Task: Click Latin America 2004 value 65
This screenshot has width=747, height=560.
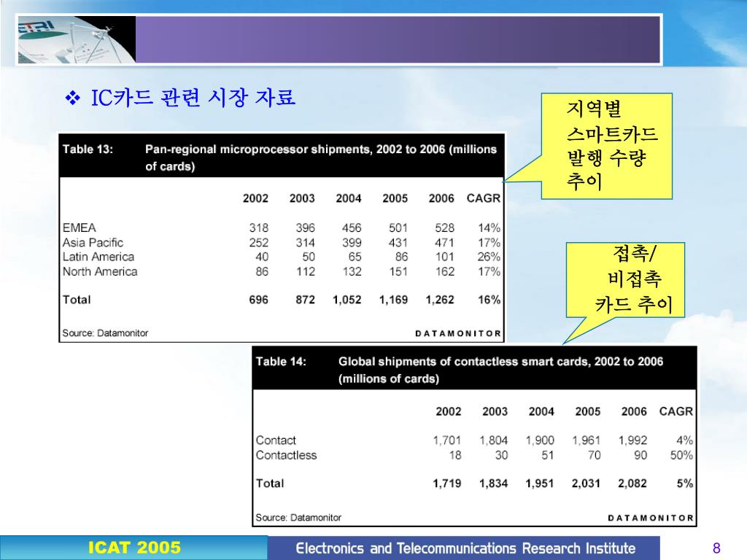Action: click(355, 257)
